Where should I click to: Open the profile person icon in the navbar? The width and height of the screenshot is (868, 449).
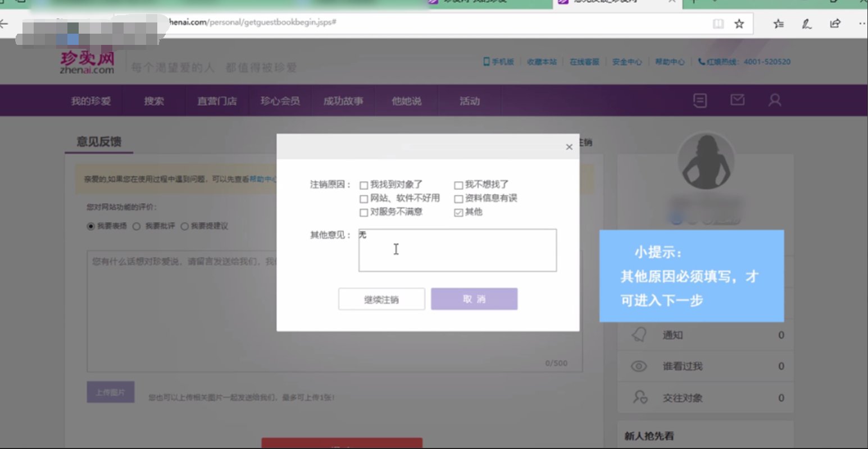point(775,100)
